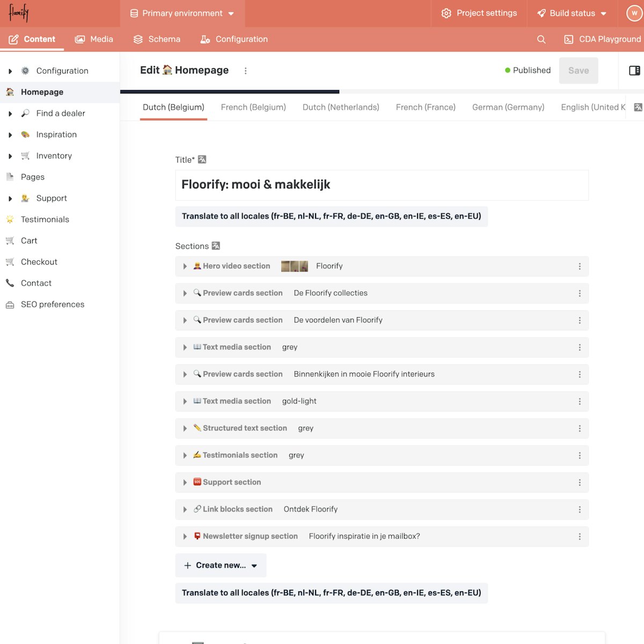The height and width of the screenshot is (644, 644).
Task: Open three-dot menu for Text media grey row
Action: coord(580,347)
